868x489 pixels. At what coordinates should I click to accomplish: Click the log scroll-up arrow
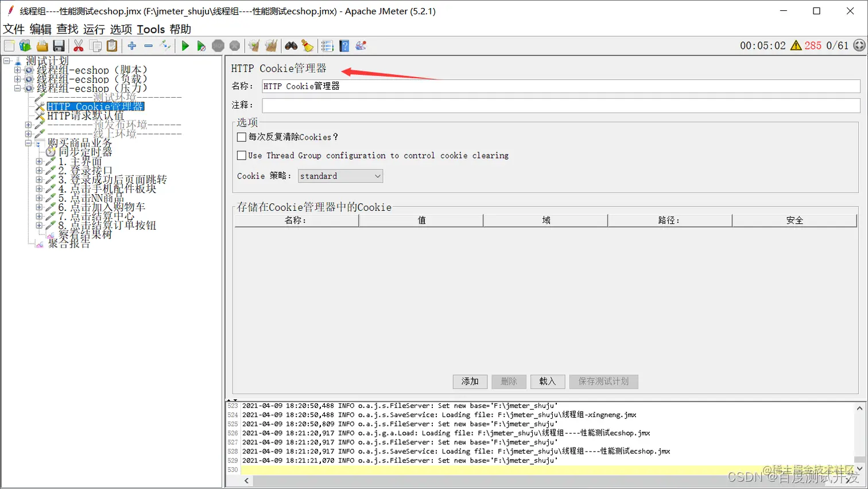pos(859,408)
